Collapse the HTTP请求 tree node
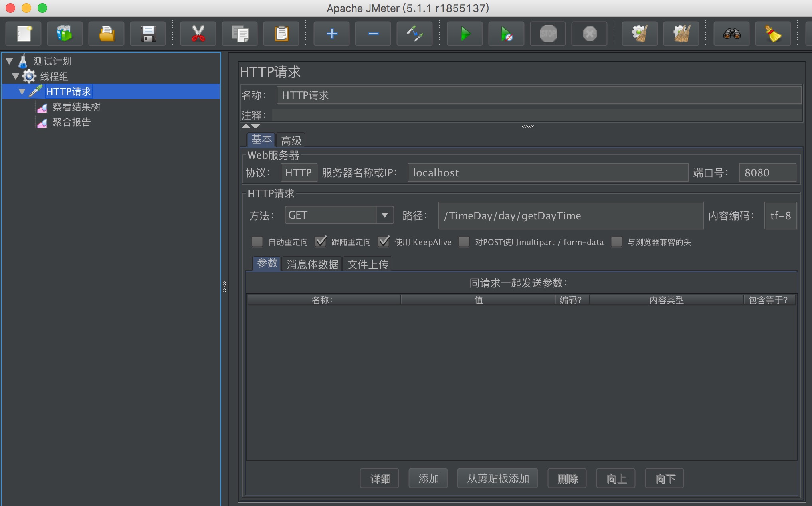This screenshot has height=506, width=812. [x=22, y=91]
